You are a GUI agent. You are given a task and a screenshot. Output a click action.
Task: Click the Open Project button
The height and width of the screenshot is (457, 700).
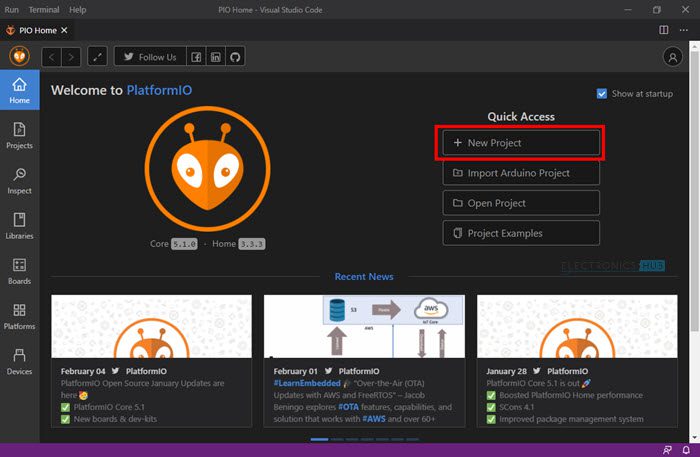521,203
